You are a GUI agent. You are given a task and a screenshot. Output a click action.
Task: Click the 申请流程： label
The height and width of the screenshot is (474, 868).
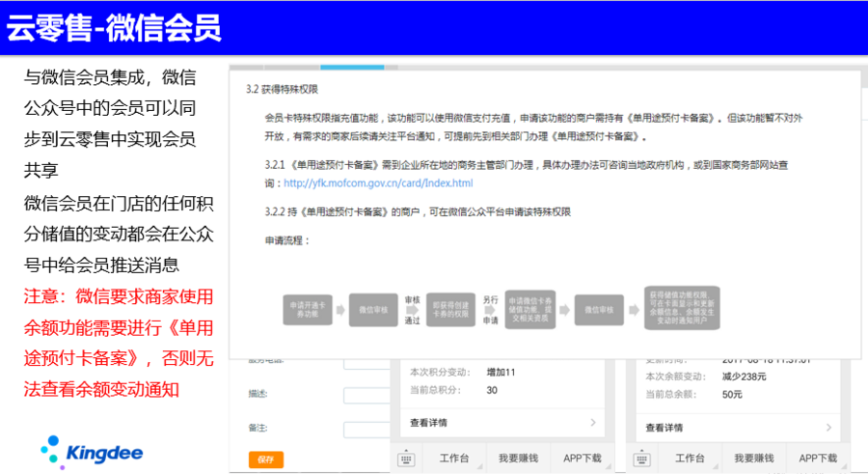pos(286,240)
